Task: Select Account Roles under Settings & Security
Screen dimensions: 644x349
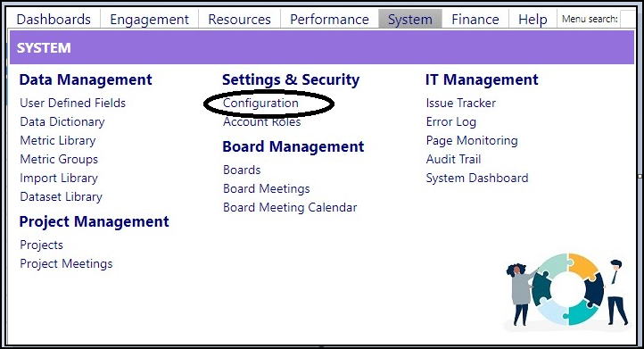Action: pyautogui.click(x=262, y=121)
